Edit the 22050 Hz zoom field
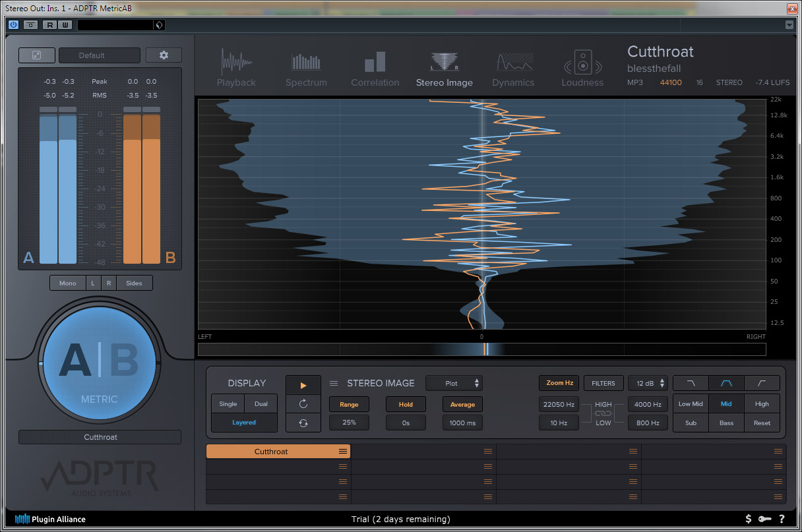The image size is (802, 532). point(559,404)
